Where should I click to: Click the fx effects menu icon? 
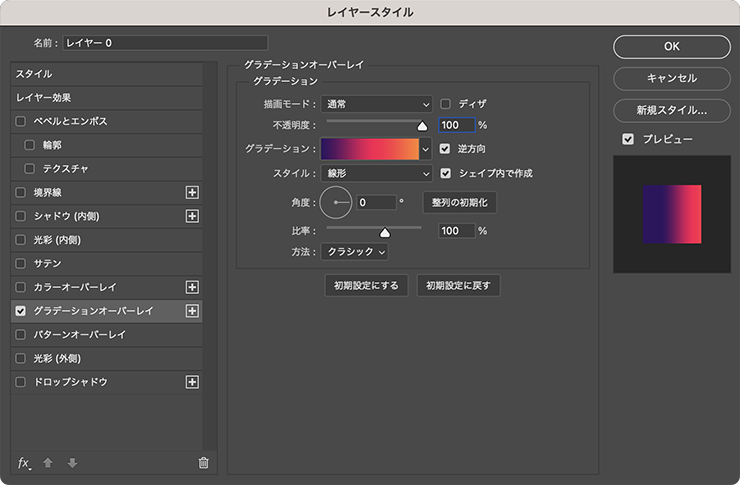click(x=24, y=462)
